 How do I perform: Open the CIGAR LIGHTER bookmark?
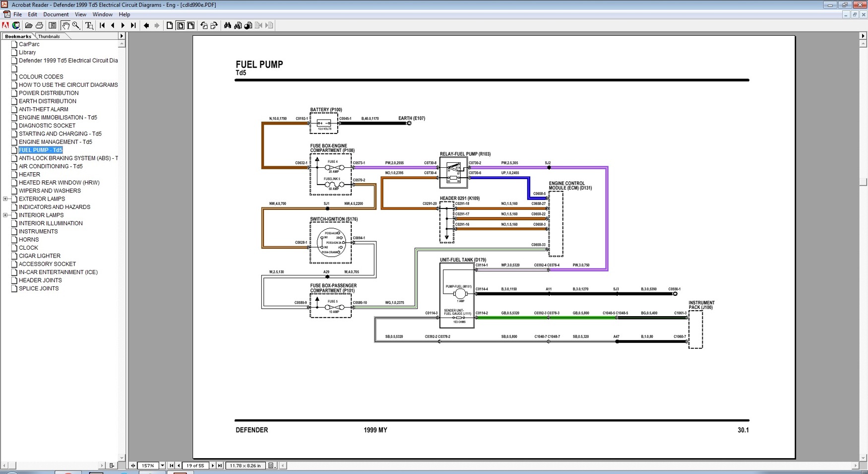tap(40, 256)
